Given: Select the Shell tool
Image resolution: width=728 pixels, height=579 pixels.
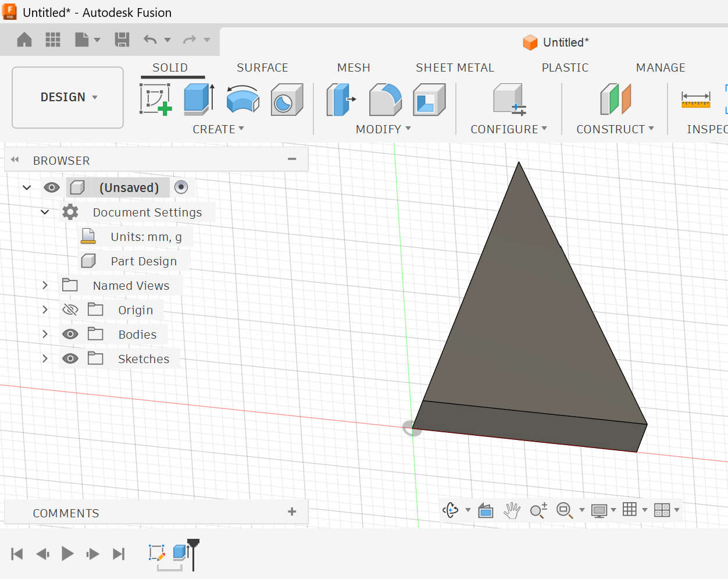Looking at the screenshot, I should click(x=429, y=99).
